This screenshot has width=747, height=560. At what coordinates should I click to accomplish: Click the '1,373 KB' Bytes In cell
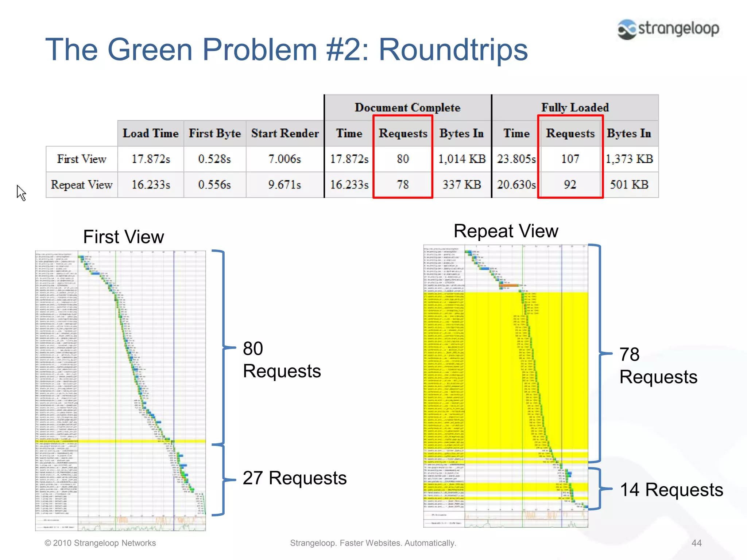(629, 159)
